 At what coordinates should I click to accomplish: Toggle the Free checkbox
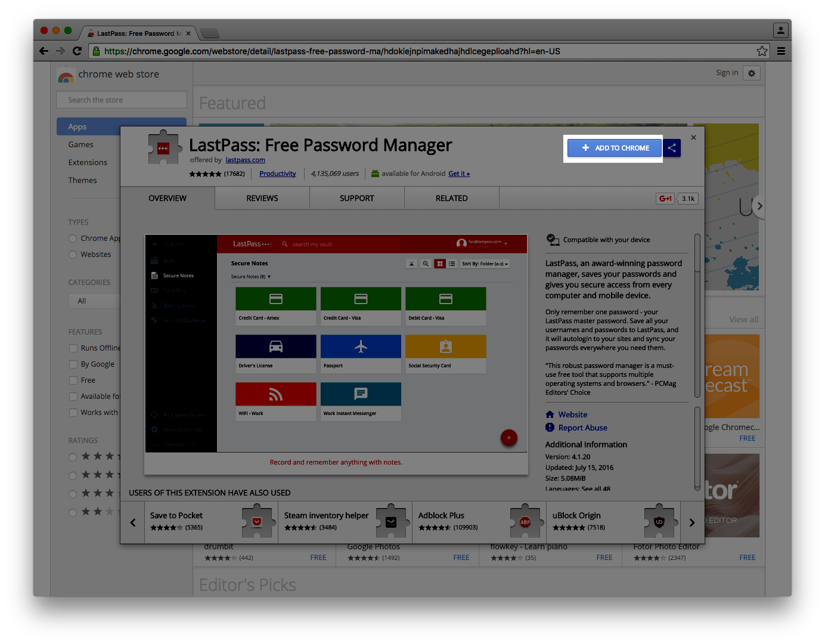click(73, 380)
